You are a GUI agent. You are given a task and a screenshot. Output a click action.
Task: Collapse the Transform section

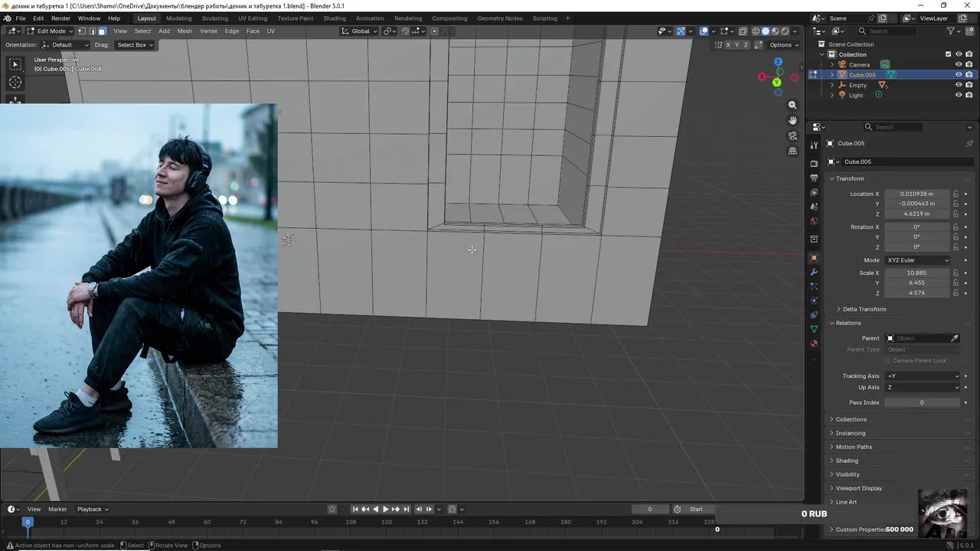coord(849,179)
